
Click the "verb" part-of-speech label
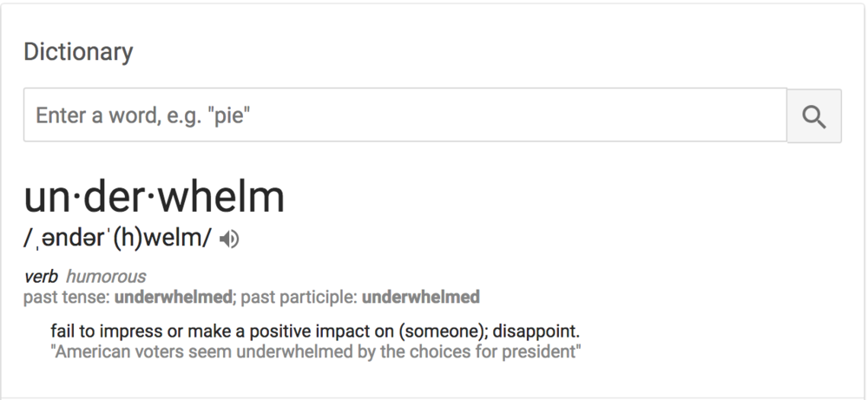pos(41,277)
